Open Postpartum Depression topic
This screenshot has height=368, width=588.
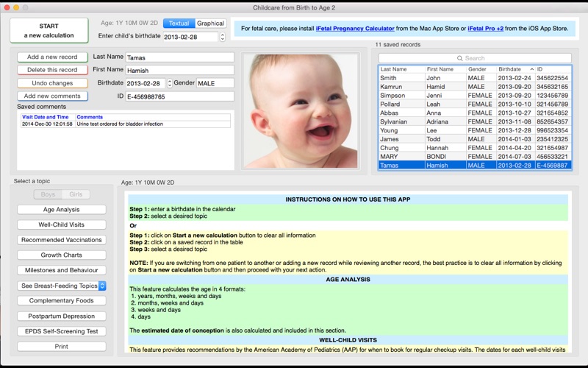62,316
